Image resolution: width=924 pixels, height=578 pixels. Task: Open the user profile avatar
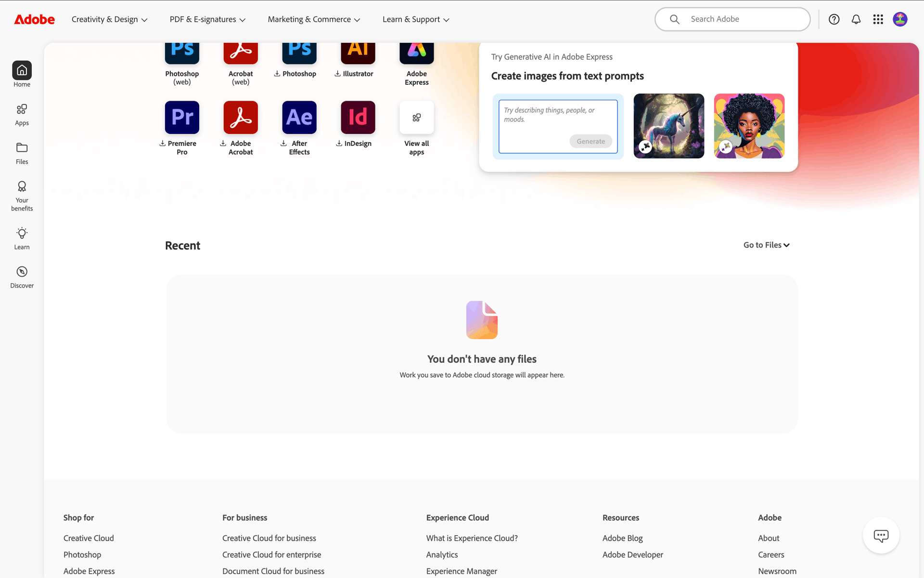(900, 19)
